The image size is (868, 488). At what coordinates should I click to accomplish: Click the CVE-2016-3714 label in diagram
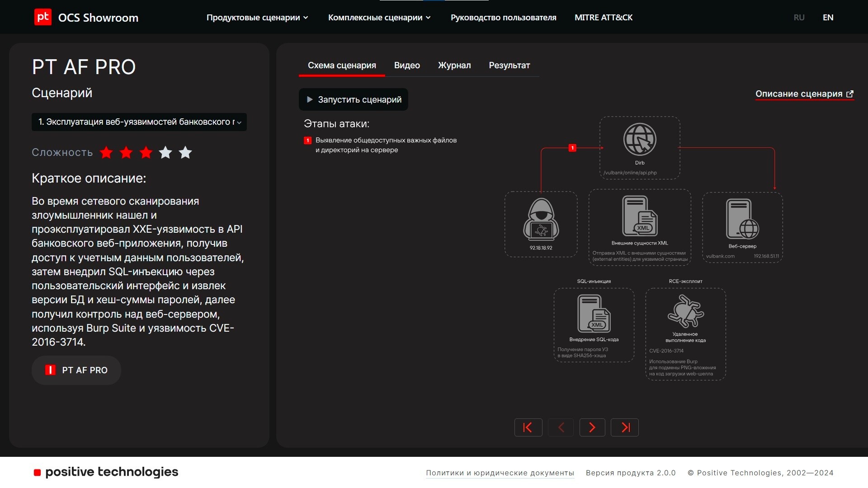tap(666, 351)
